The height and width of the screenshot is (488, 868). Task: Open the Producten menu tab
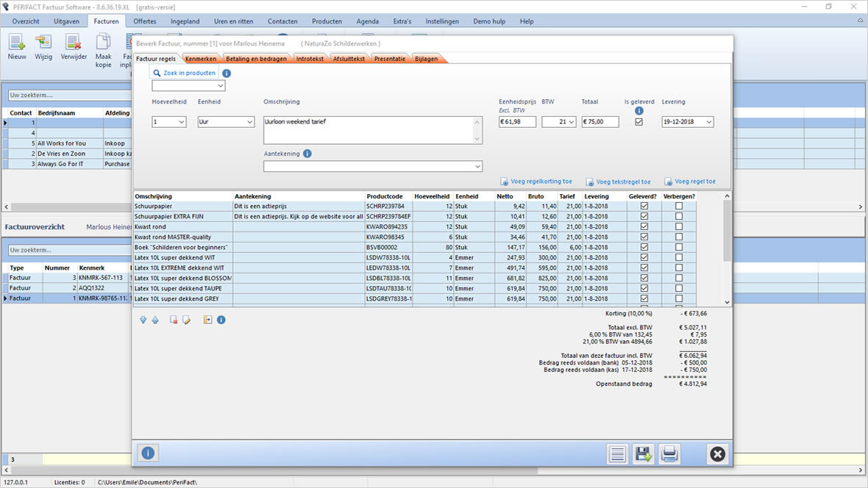click(327, 21)
